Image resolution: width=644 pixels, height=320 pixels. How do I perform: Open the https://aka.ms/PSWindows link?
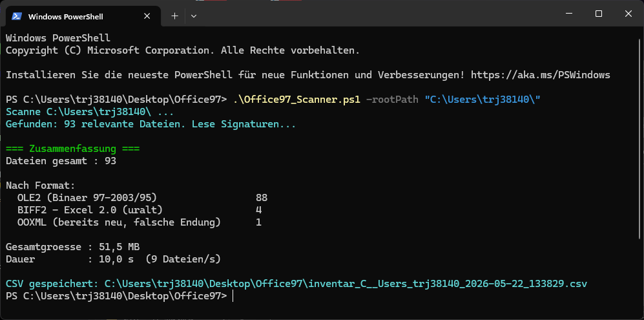pos(541,75)
